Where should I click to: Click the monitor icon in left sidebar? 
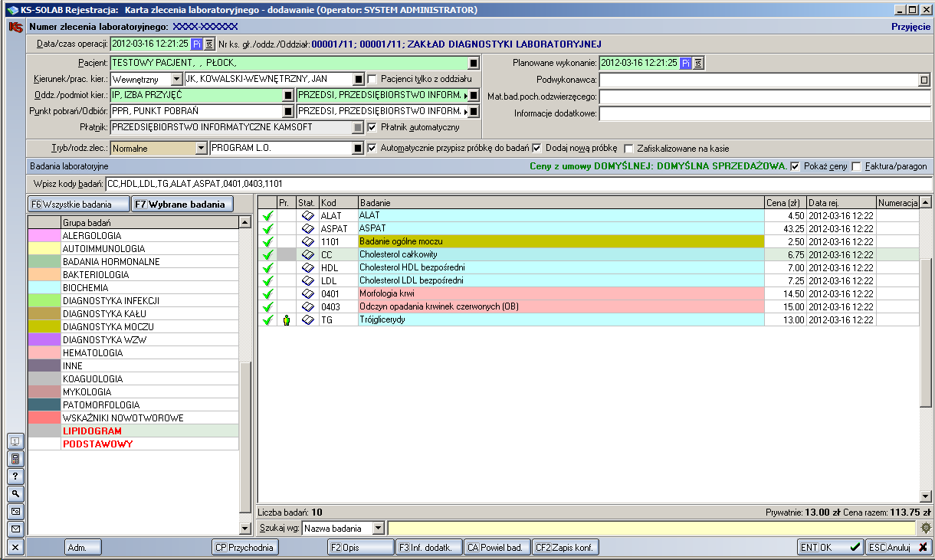[15, 441]
